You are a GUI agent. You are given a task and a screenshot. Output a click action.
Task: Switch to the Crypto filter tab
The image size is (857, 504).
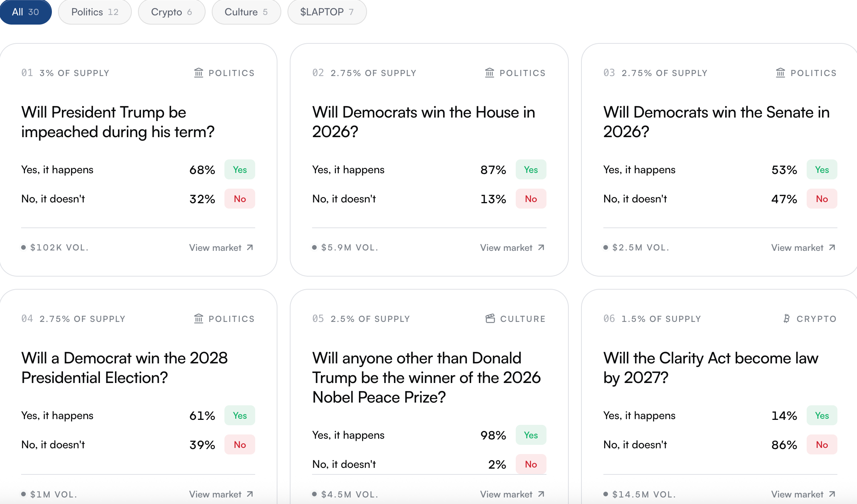pyautogui.click(x=171, y=12)
